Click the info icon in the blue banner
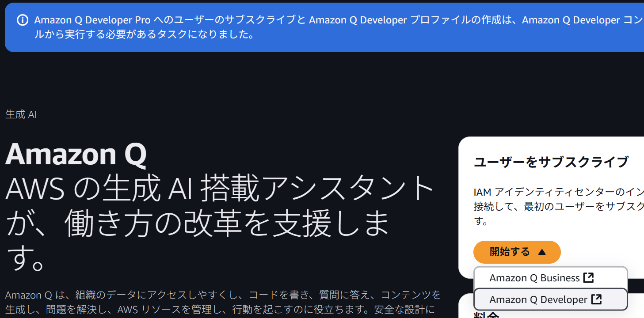This screenshot has width=644, height=318. coord(23,20)
